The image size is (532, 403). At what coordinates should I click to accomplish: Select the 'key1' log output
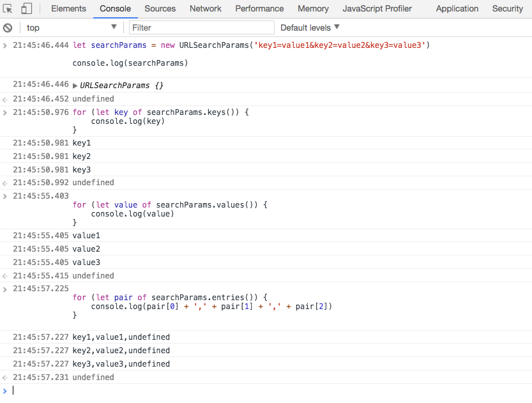(82, 143)
